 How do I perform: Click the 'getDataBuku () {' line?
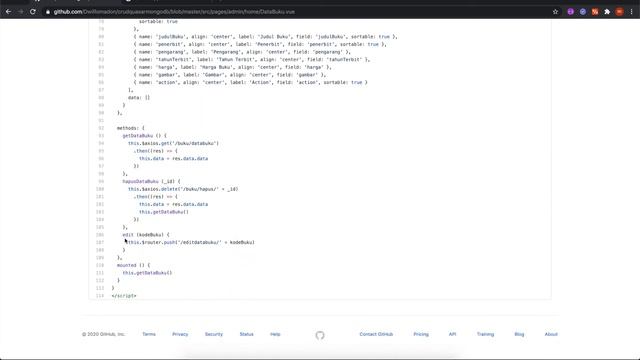(144, 136)
